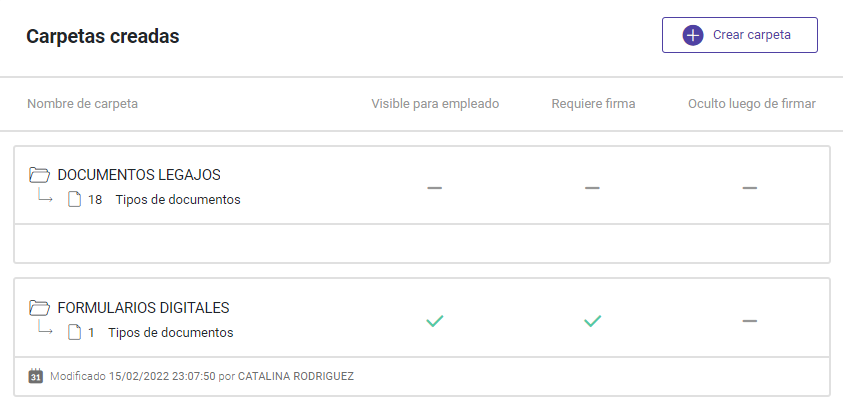
Task: Select the Requiere firma column header
Action: pyautogui.click(x=593, y=104)
